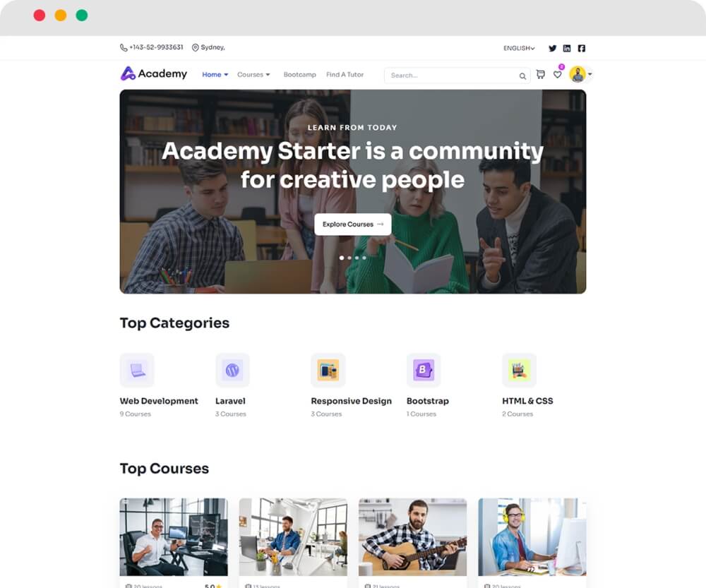Viewport: 706px width, 588px height.
Task: Expand the ENGLISH language dropdown
Action: point(519,48)
